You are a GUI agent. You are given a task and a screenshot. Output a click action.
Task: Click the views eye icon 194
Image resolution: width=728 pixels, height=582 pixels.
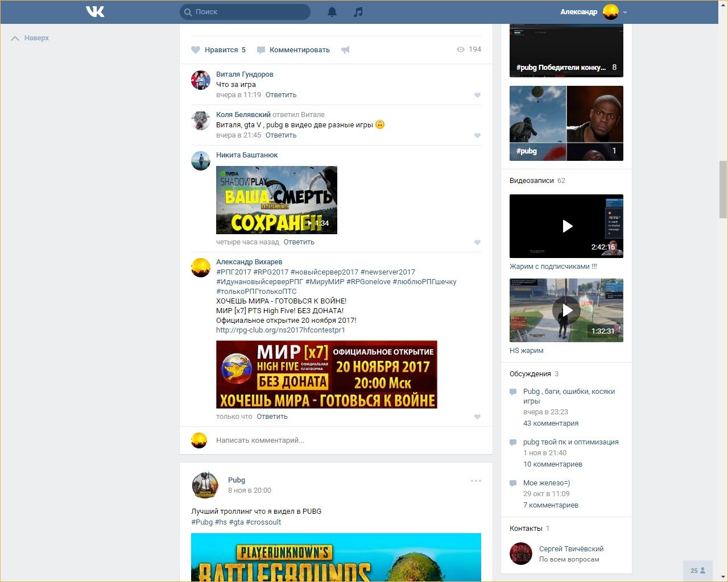(461, 49)
